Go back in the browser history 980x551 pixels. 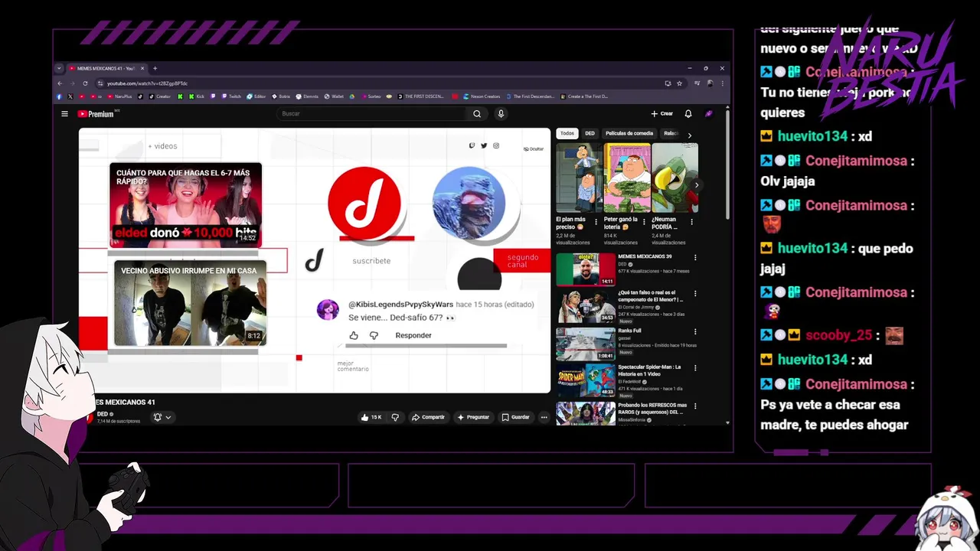60,83
